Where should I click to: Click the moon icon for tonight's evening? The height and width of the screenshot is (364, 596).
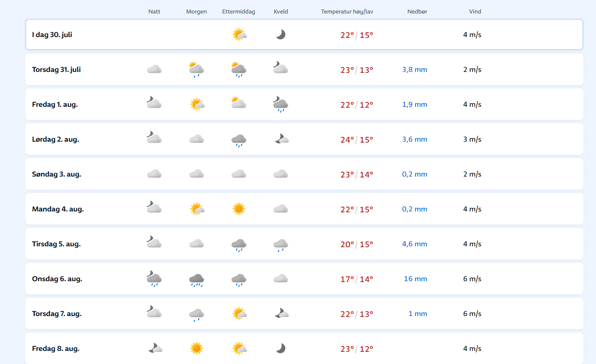280,34
